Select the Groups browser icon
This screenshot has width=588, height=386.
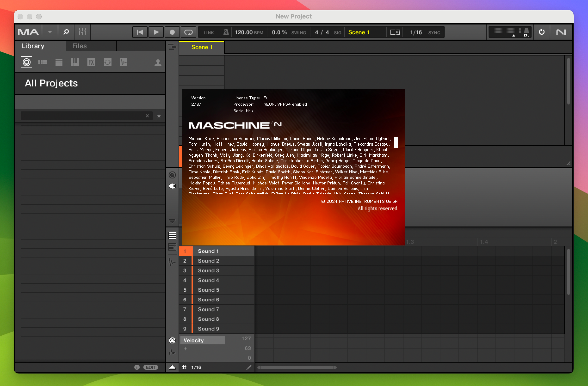click(x=43, y=62)
